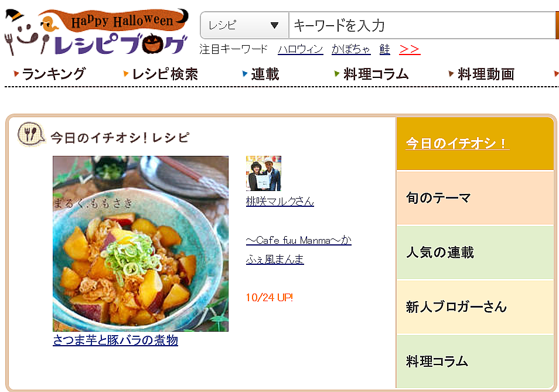Click the Happy Halloween レシピブログ logo
The height and width of the screenshot is (392, 559).
96,32
